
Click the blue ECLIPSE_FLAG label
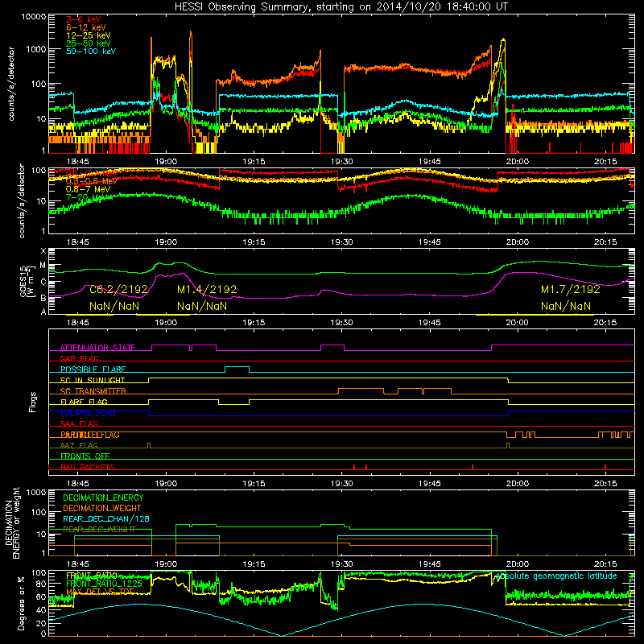coord(88,413)
